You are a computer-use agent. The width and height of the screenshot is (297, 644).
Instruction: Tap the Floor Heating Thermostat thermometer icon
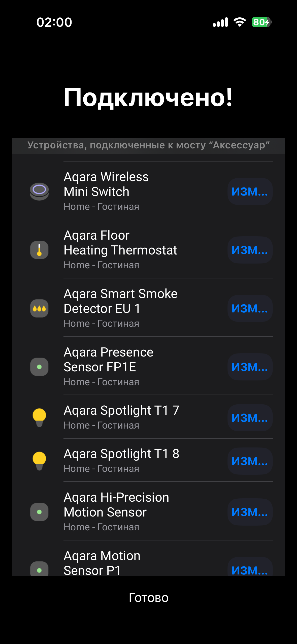click(x=39, y=250)
